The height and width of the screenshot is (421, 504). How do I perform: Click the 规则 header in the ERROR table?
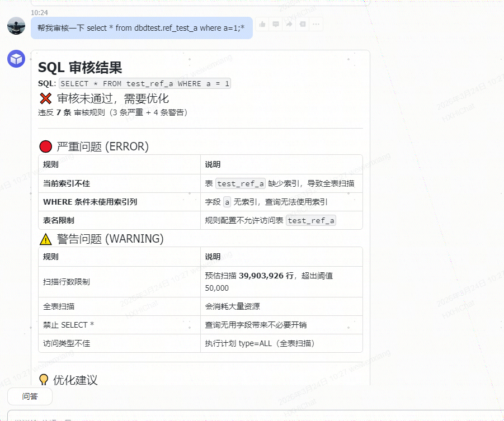click(119, 164)
